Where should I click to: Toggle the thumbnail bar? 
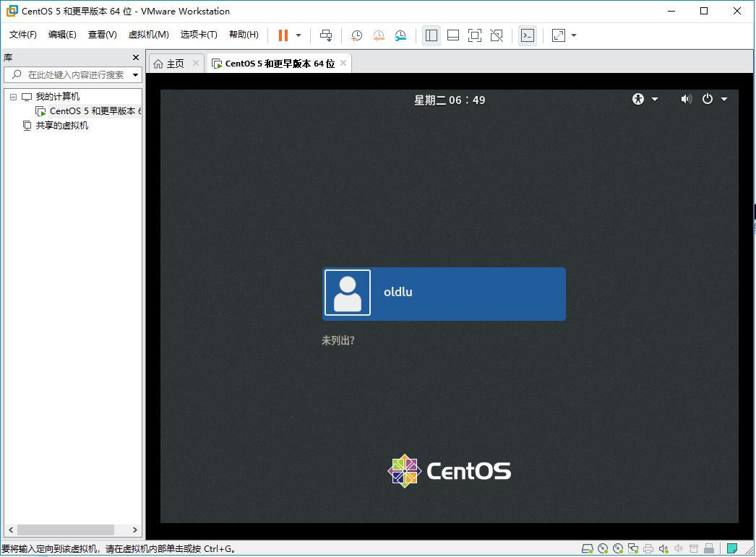pos(453,35)
